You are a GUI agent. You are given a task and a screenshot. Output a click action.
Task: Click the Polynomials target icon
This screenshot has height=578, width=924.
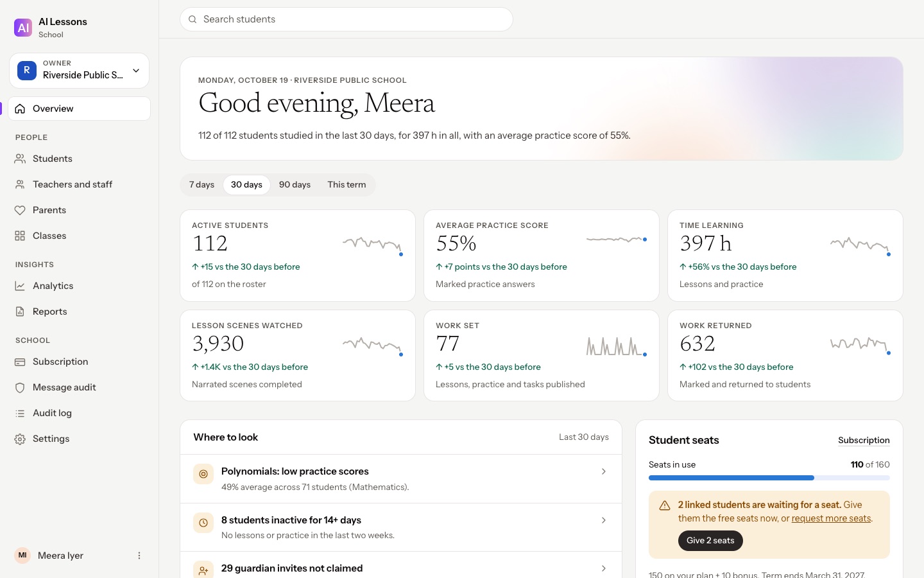[203, 474]
